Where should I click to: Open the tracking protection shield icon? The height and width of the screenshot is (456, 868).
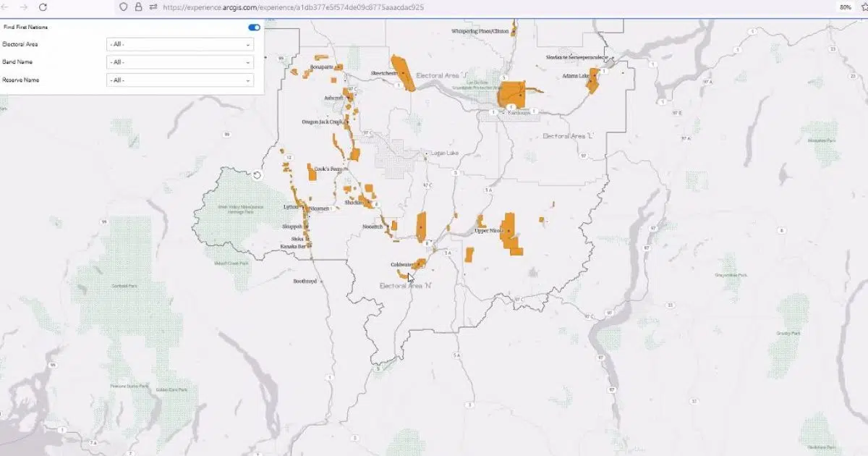pos(124,7)
